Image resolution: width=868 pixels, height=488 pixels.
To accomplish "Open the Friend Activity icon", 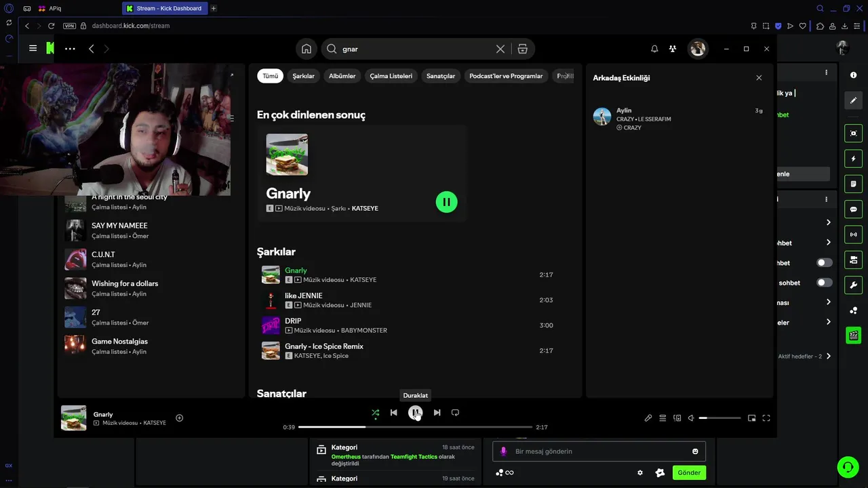I will (x=673, y=49).
